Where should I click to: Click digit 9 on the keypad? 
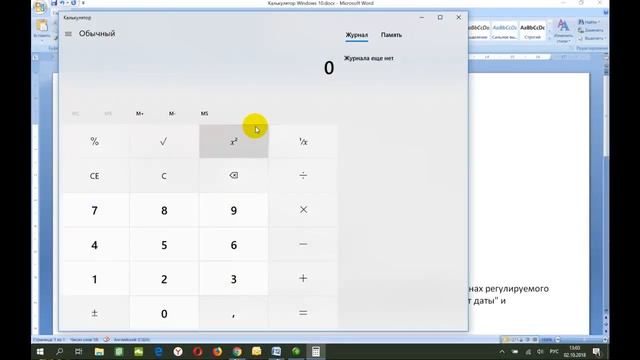click(x=233, y=210)
